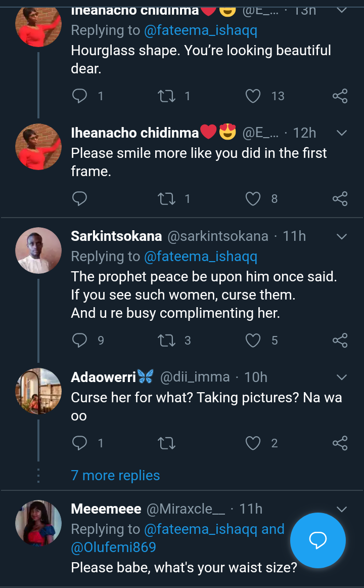Expand the "7 more replies" thread
Viewport: 364px width, 588px height.
(x=115, y=476)
